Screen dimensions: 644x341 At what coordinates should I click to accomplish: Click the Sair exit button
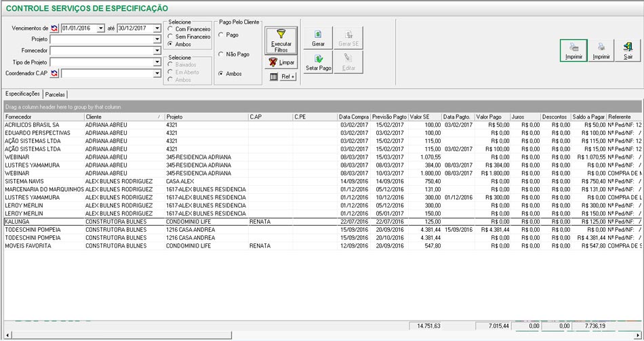tap(628, 51)
